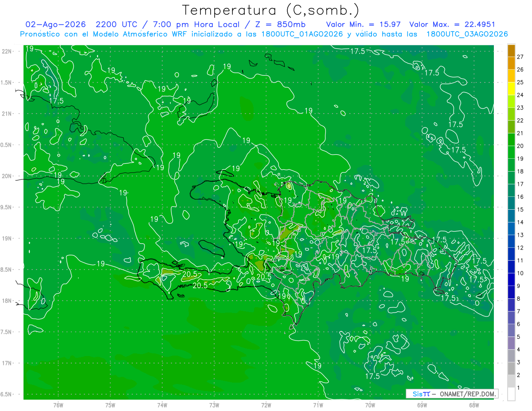Click the initialization time "1800UTC_01AGO2026"
Image resolution: width=532 pixels, height=411 pixels.
point(302,34)
